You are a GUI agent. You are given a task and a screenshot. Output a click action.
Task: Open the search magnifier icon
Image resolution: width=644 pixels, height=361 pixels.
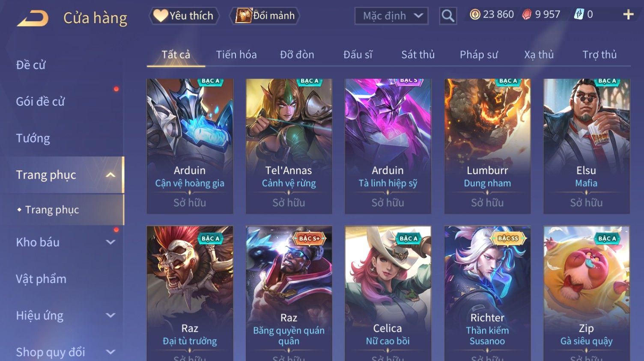[448, 16]
